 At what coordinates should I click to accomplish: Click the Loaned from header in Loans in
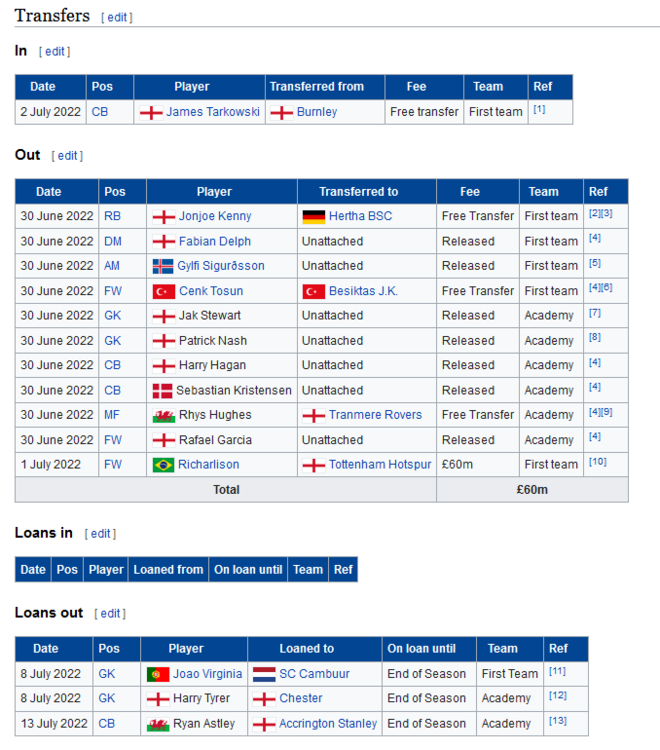(x=168, y=570)
